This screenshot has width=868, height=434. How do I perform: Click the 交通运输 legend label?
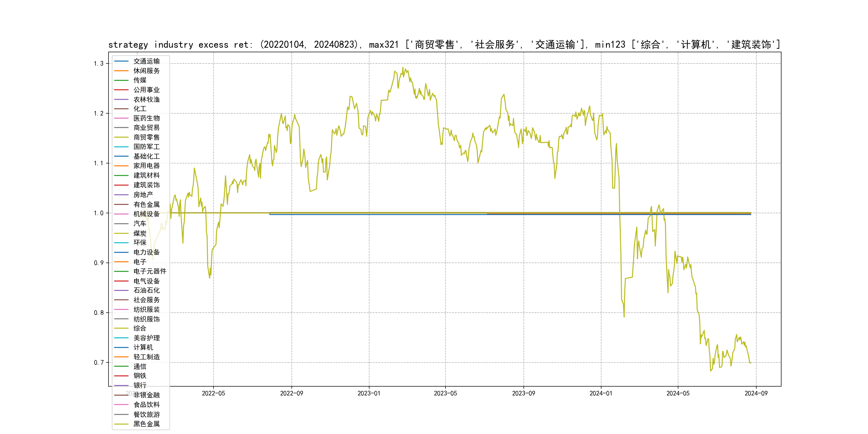tap(147, 61)
